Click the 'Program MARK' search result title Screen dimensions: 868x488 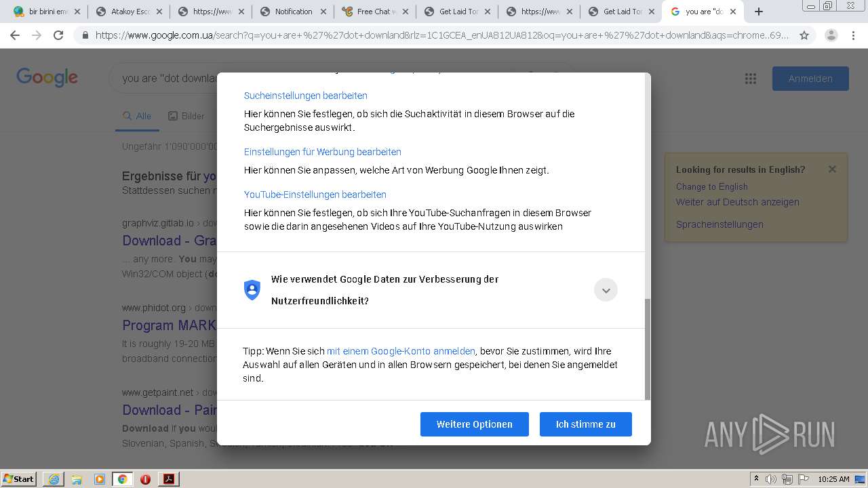coord(170,325)
